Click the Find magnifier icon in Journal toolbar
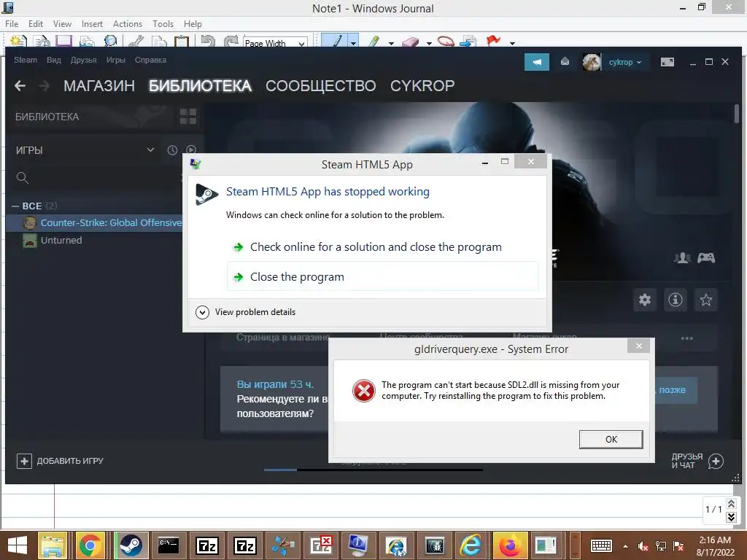This screenshot has width=747, height=560. 111,42
